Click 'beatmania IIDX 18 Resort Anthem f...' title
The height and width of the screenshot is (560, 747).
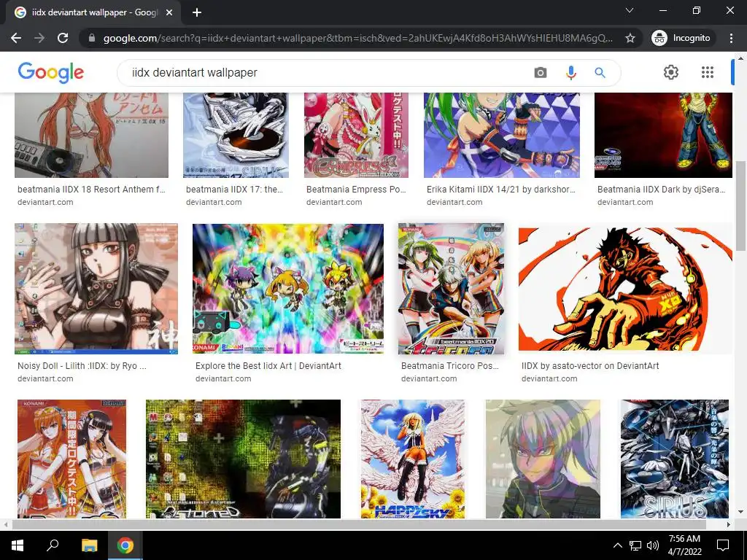(x=91, y=190)
